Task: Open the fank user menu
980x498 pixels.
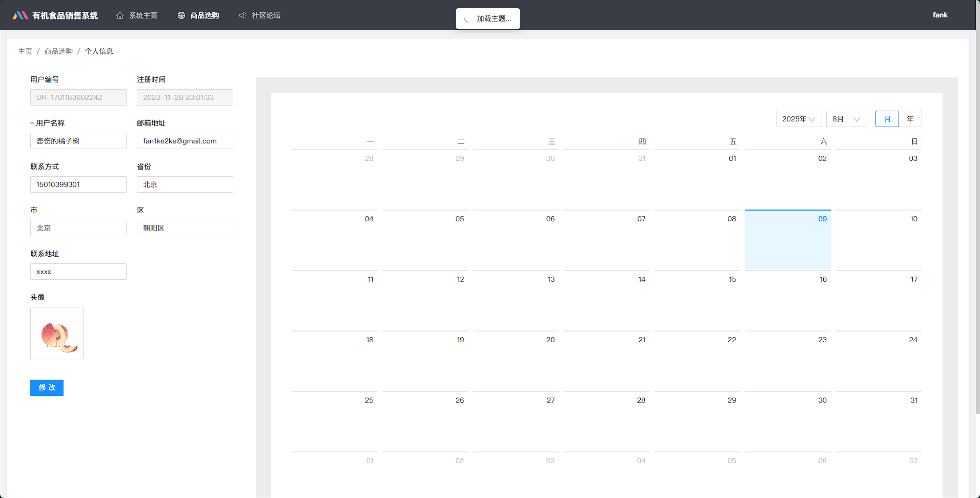Action: click(940, 15)
